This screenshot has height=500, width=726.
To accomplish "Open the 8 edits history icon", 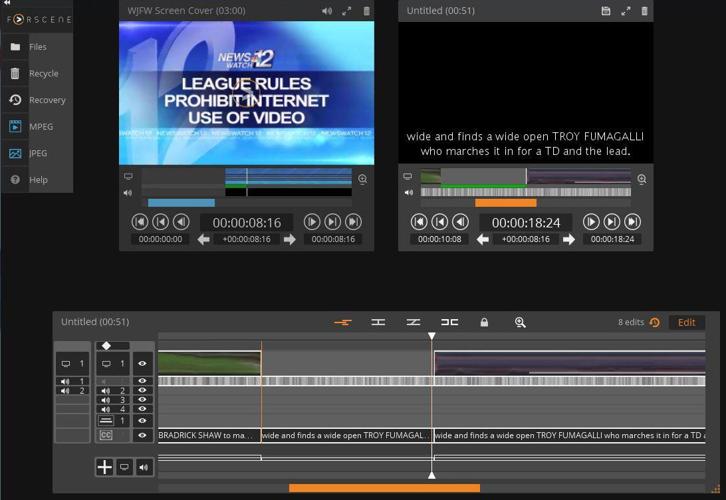I will [655, 322].
